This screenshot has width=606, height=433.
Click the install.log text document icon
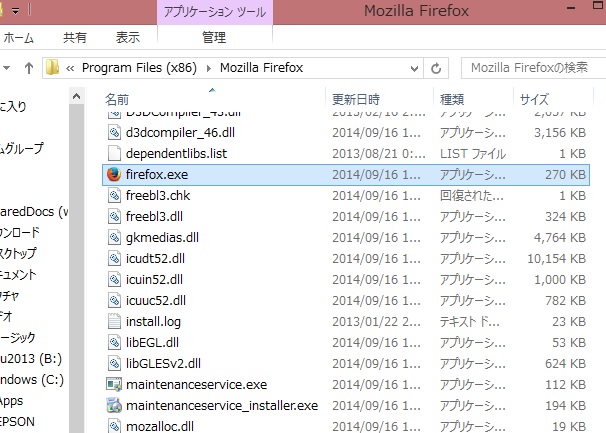pyautogui.click(x=114, y=321)
